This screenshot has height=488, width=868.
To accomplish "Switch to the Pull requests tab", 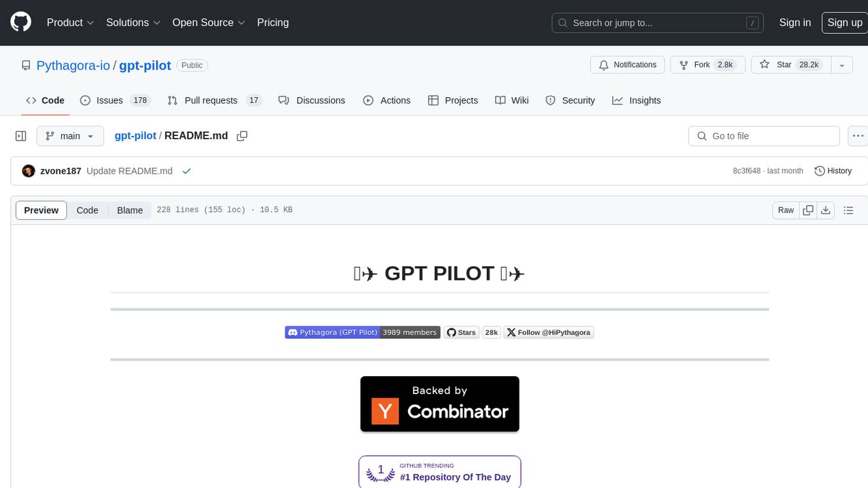I will tap(215, 100).
